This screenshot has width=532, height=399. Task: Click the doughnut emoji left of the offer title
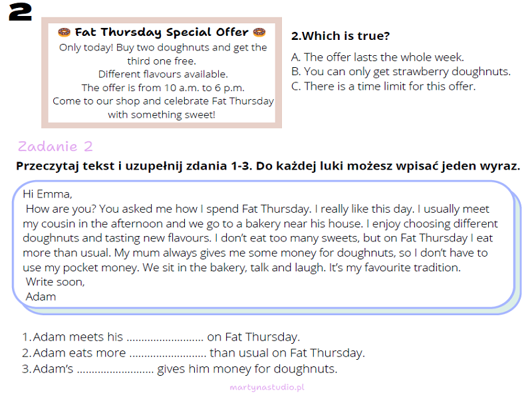[64, 32]
